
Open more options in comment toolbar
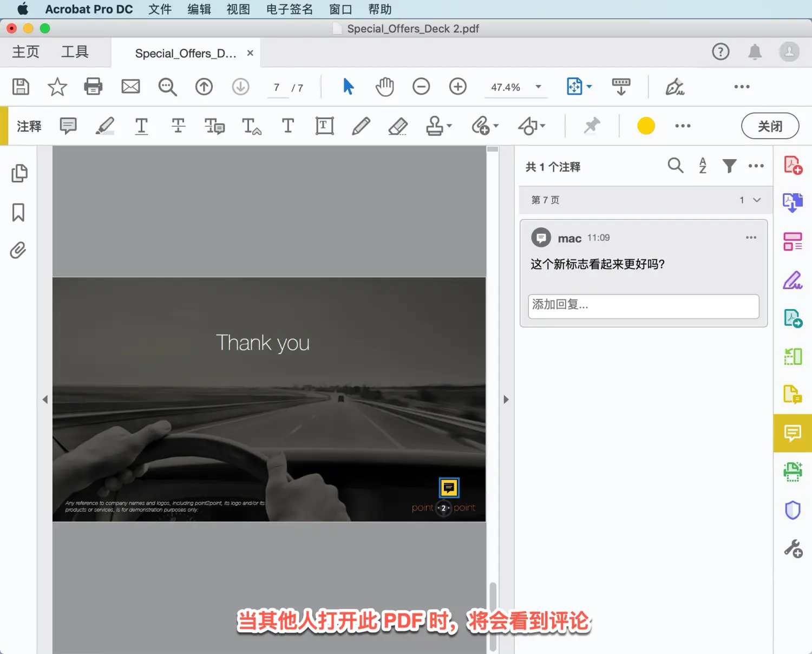coord(683,126)
